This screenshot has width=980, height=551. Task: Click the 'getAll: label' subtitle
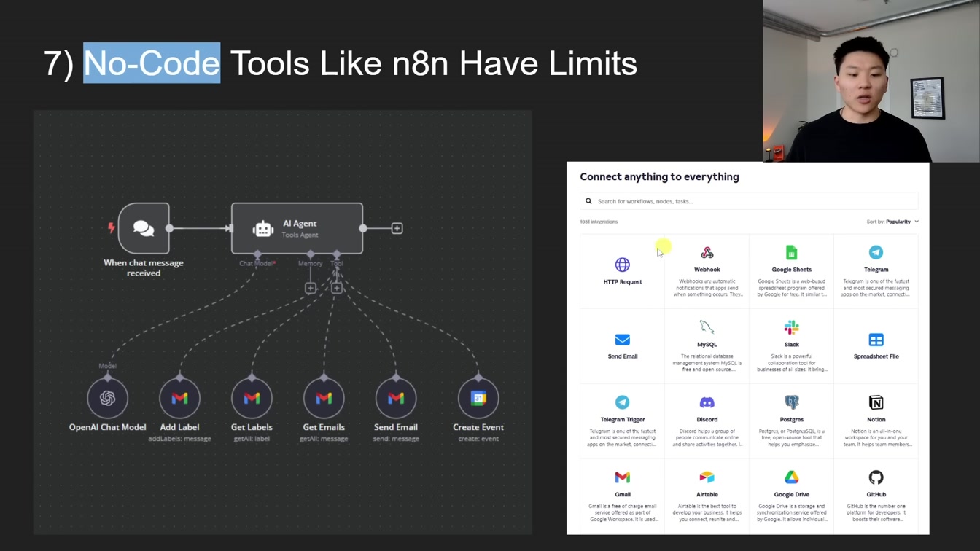click(x=252, y=439)
